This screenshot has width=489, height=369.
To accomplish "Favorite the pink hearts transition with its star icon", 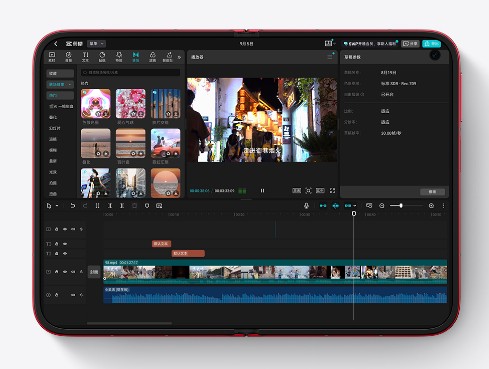I will (133, 114).
